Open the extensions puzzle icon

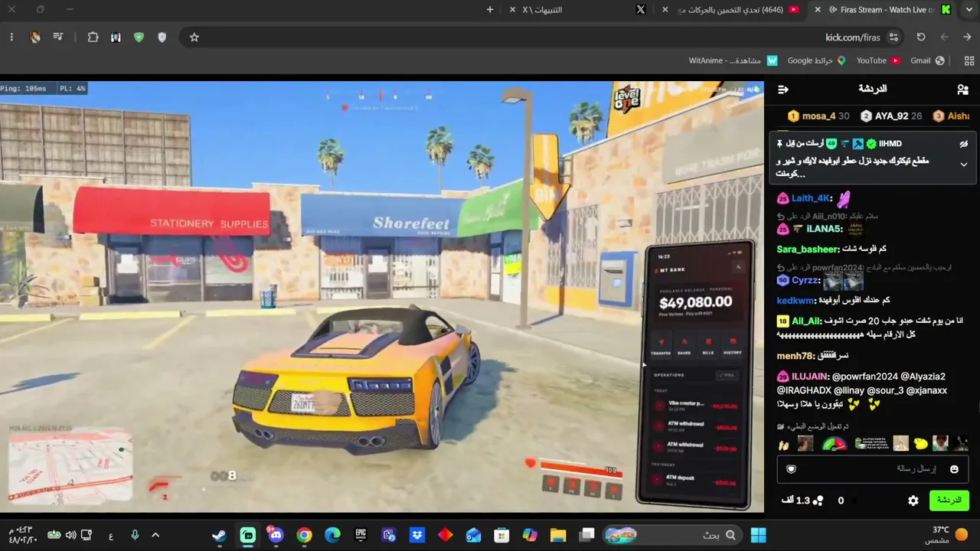[x=93, y=37]
